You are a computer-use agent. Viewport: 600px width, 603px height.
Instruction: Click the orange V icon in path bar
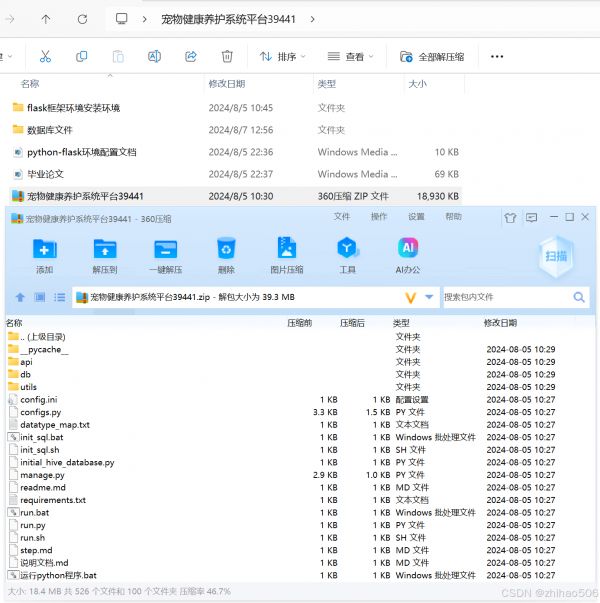(x=410, y=297)
